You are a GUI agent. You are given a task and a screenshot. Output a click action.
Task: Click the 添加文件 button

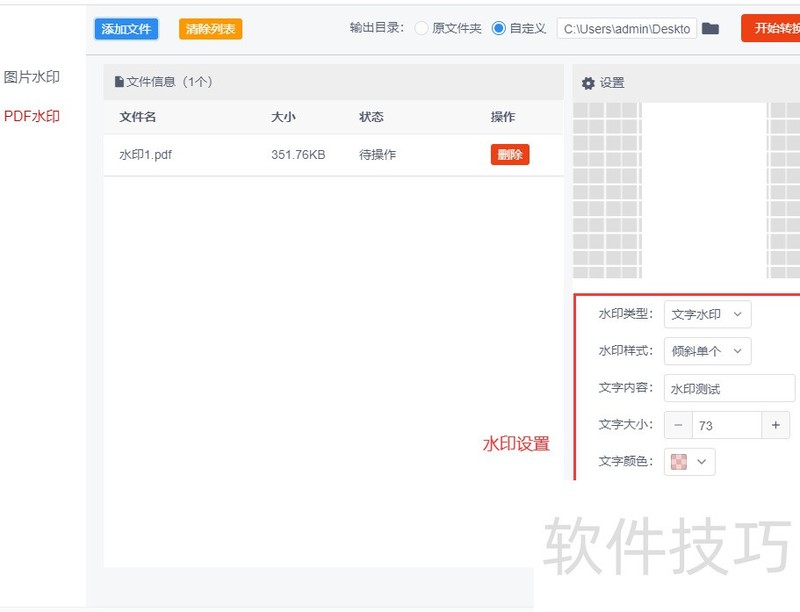coord(126,29)
